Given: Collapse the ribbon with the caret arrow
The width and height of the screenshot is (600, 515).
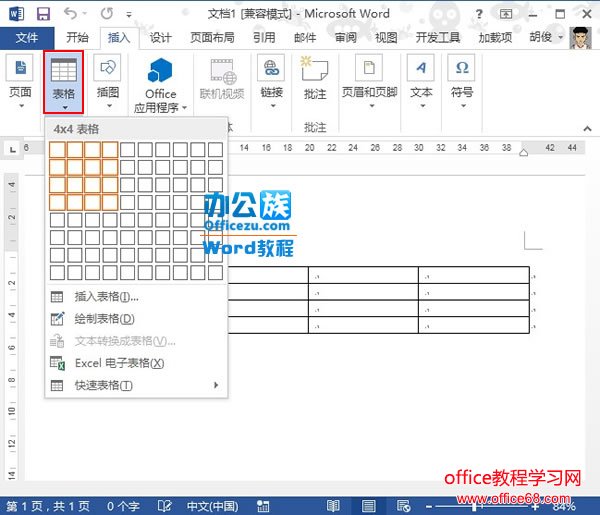Looking at the screenshot, I should (587, 129).
